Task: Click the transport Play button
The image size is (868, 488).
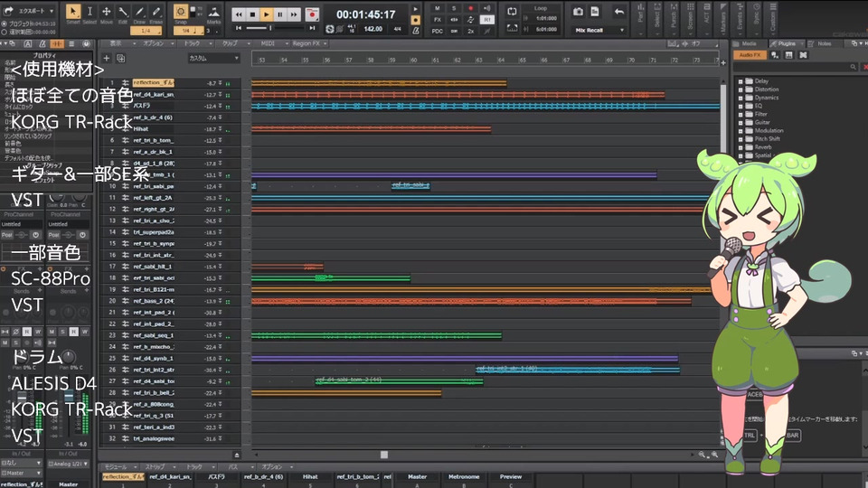Action: [266, 14]
